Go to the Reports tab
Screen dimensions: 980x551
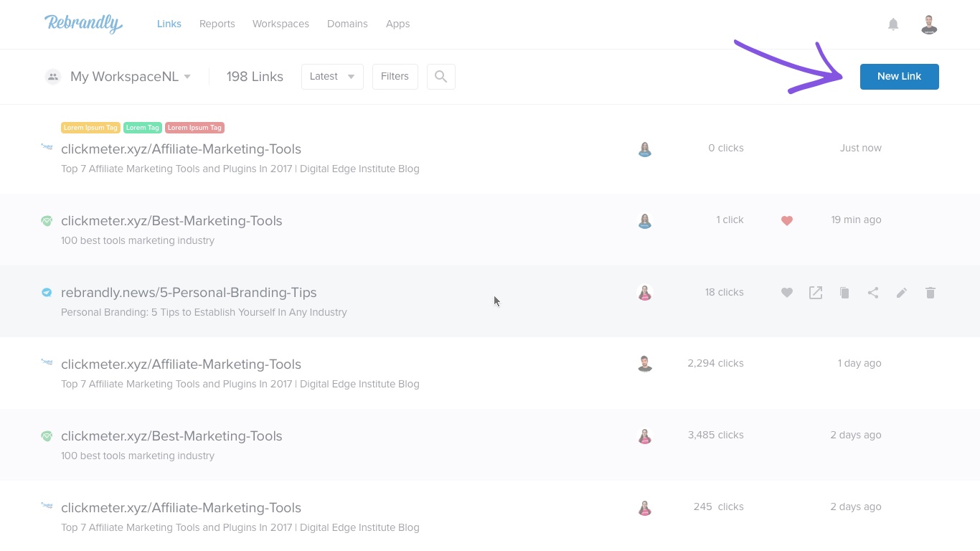217,24
